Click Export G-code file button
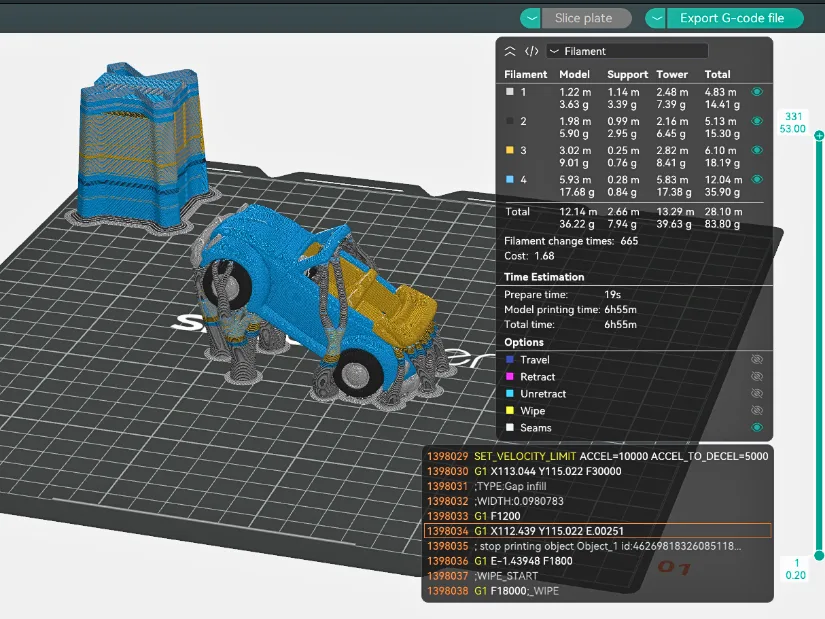 735,18
